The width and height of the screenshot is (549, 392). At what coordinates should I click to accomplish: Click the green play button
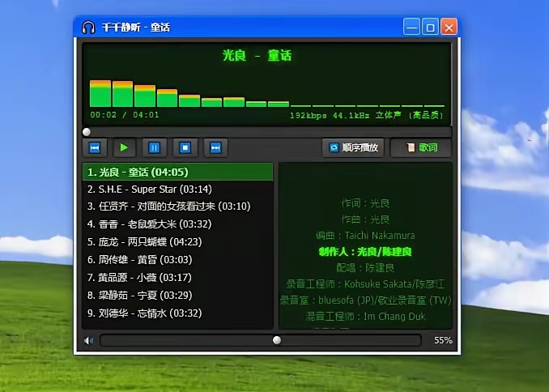click(124, 147)
